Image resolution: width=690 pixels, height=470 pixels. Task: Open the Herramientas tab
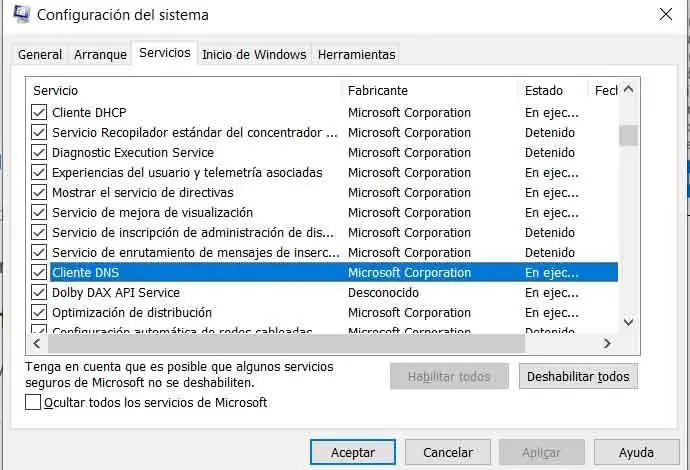tap(356, 55)
